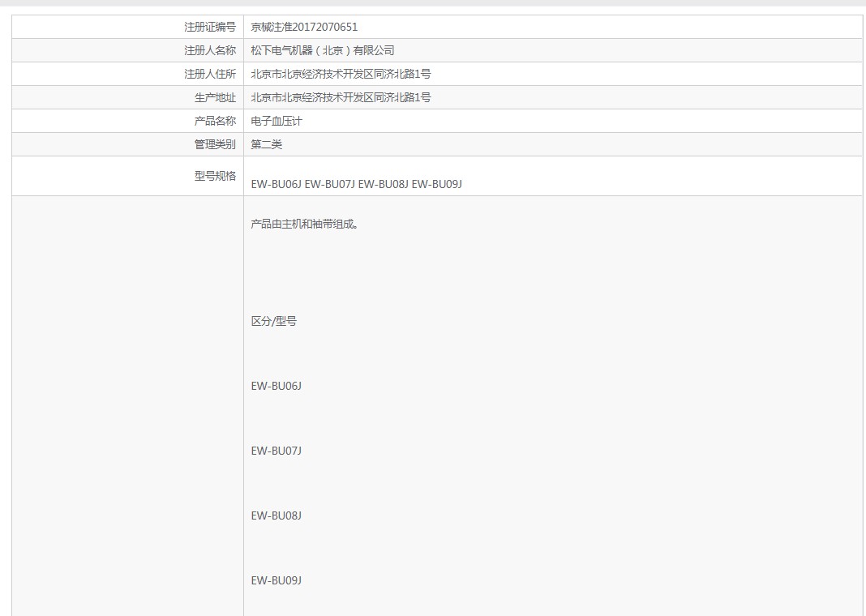Screen dimensions: 866x616
Task: Click the 产品名称 field label
Action: pyautogui.click(x=215, y=121)
